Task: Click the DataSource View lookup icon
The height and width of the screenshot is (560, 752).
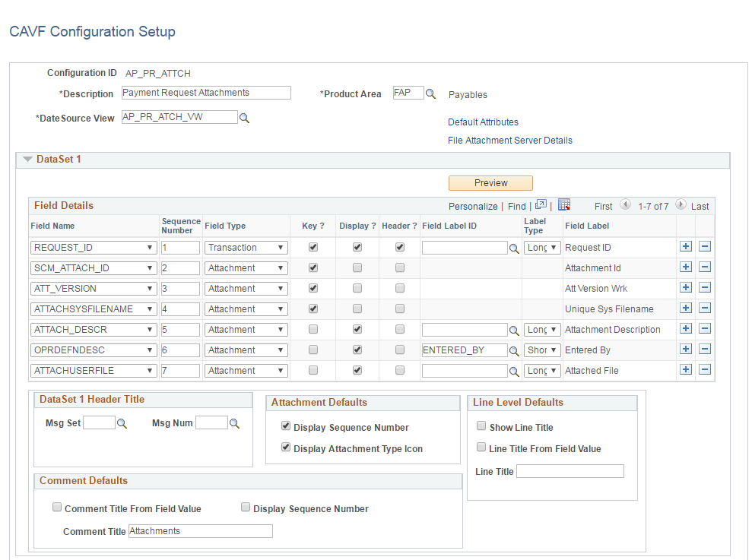Action: [246, 118]
